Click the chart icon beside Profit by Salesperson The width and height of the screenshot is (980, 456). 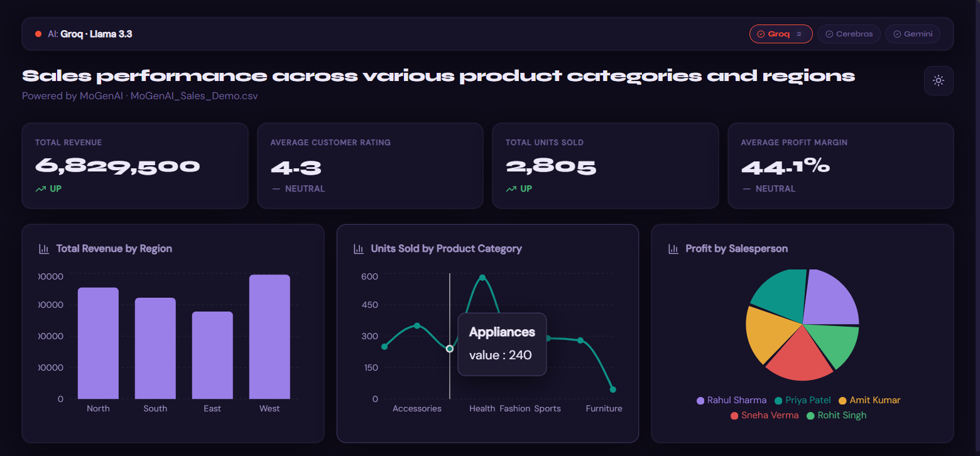point(673,249)
